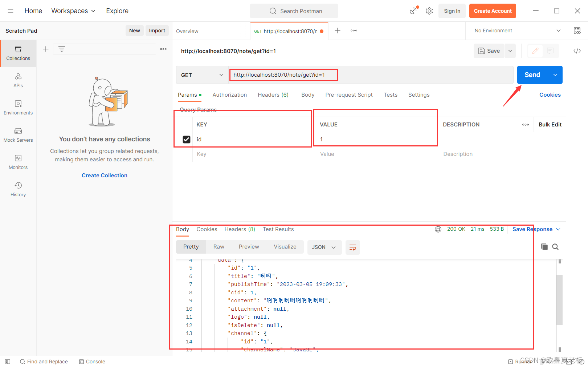Open the hamburger menu icon
588x367 pixels.
point(11,11)
